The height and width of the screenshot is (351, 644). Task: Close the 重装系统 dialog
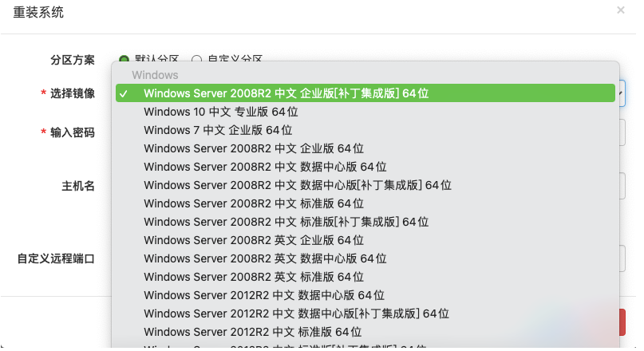[x=621, y=10]
